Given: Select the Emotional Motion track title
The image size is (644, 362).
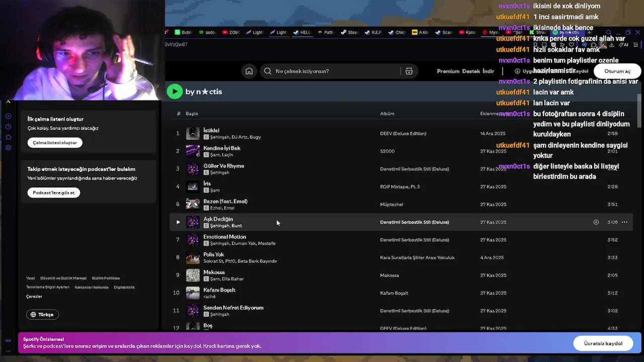Looking at the screenshot, I should pyautogui.click(x=224, y=236).
